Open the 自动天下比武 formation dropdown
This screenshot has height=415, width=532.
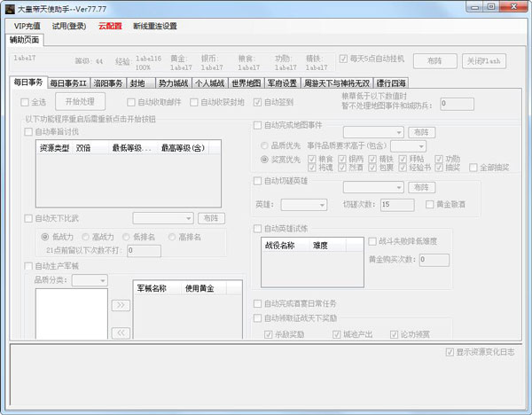[163, 218]
